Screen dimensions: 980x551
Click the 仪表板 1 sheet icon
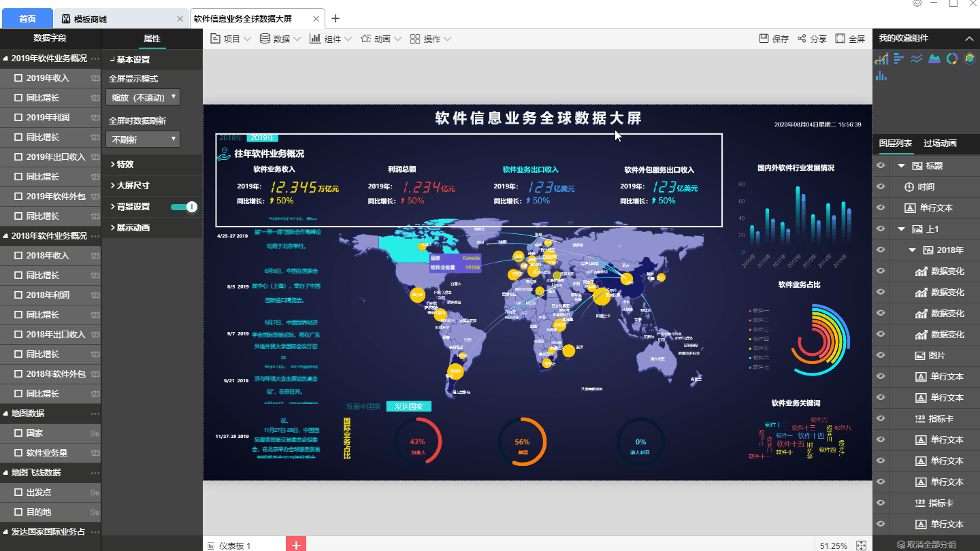212,546
